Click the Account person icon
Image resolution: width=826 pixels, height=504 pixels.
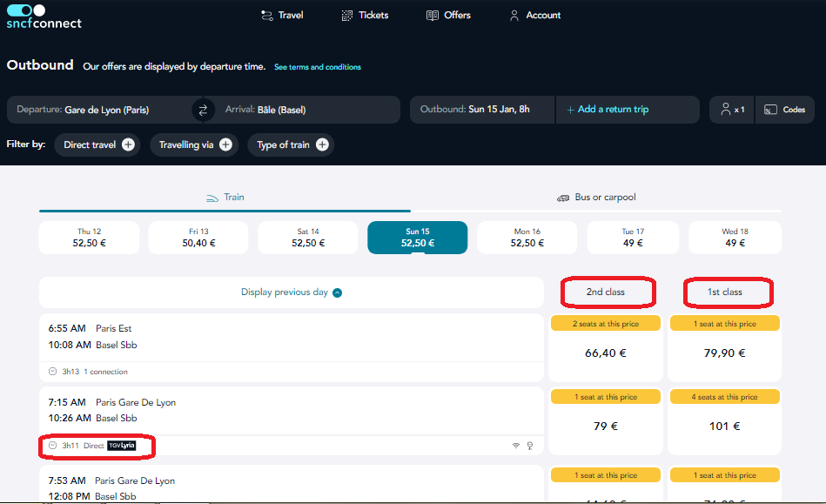(514, 16)
